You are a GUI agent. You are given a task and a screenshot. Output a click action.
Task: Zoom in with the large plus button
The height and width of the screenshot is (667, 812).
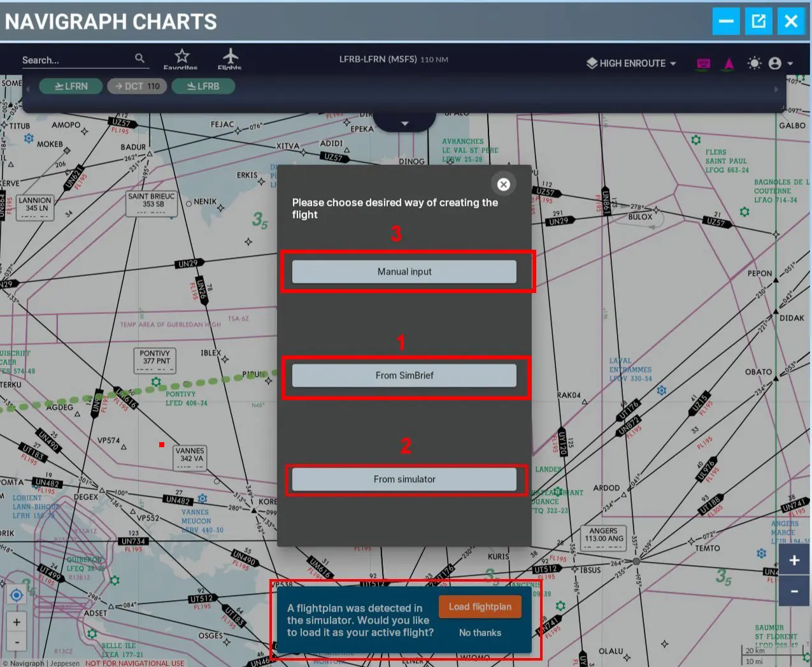pos(794,560)
